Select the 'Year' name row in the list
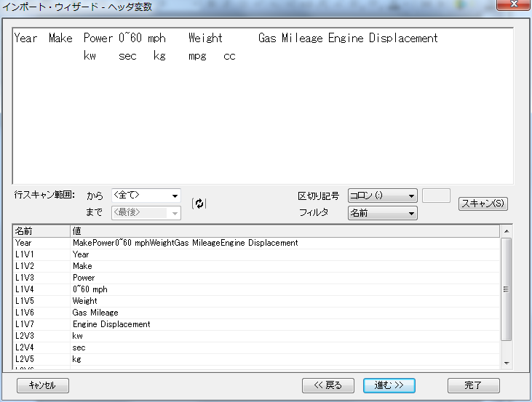This screenshot has width=532, height=402. point(256,243)
